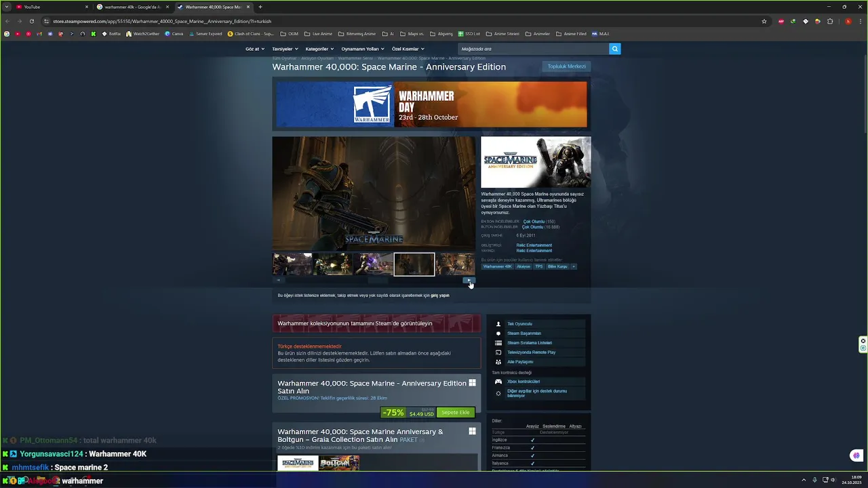The image size is (868, 488).
Task: Click the screenshot strip scrollbar handle
Action: (378, 280)
